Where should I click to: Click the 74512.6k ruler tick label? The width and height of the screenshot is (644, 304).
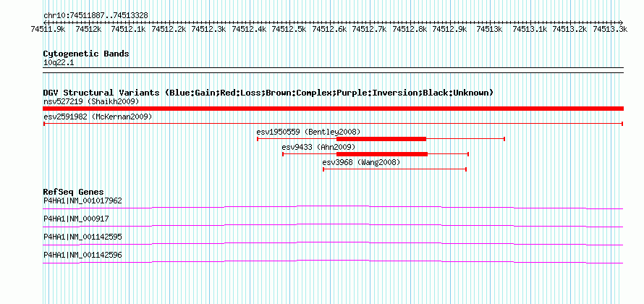[330, 29]
